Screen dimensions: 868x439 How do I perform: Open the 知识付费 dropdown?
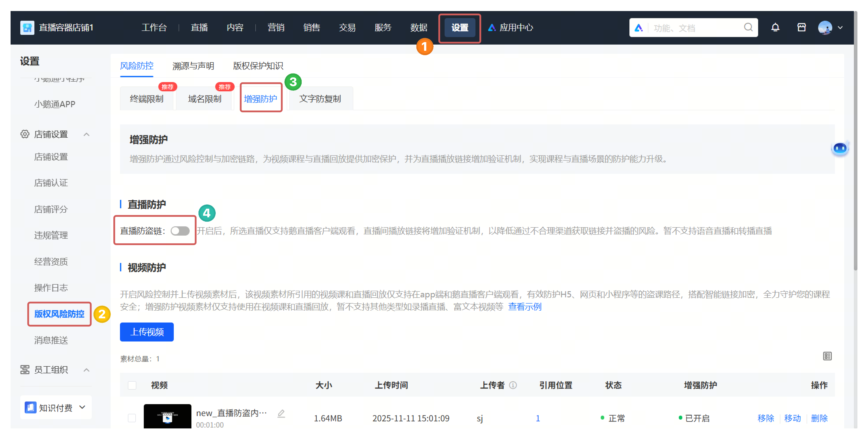click(x=56, y=407)
